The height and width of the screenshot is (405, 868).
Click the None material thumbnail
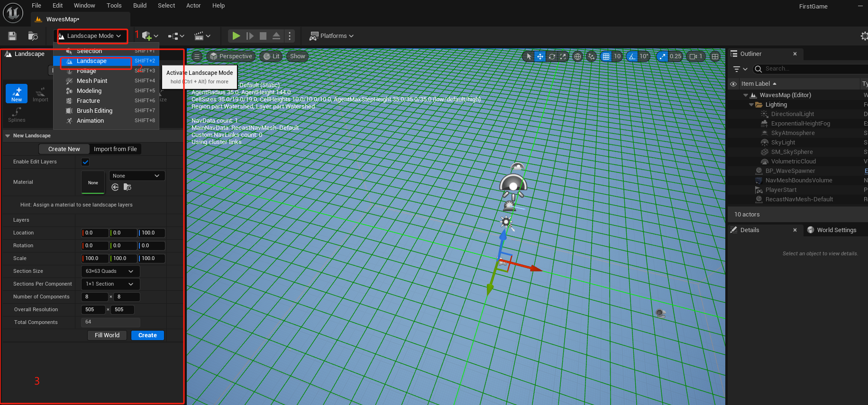pos(93,182)
